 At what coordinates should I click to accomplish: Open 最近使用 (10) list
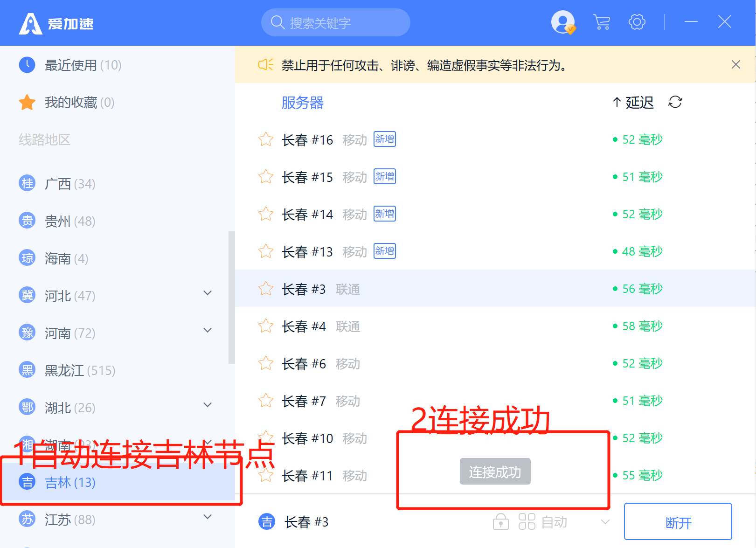[x=117, y=65]
